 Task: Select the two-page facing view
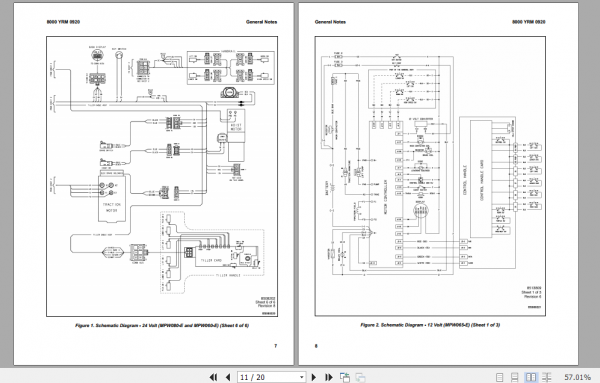click(531, 377)
